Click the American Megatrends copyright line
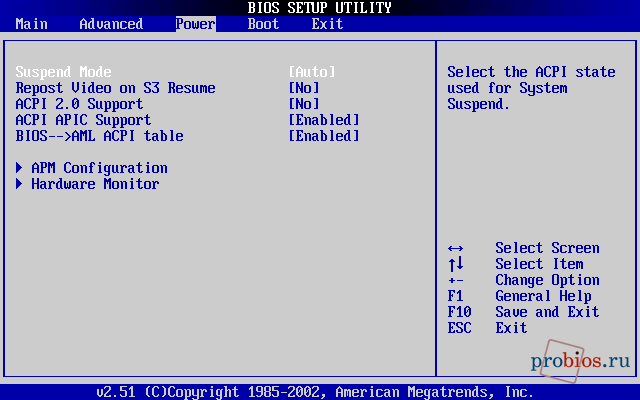The image size is (640, 400). coord(315,392)
